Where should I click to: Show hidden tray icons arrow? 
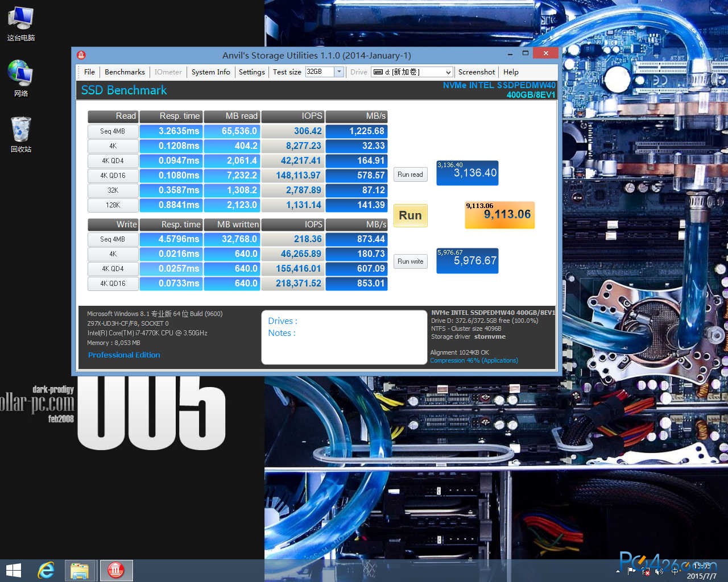click(x=618, y=571)
